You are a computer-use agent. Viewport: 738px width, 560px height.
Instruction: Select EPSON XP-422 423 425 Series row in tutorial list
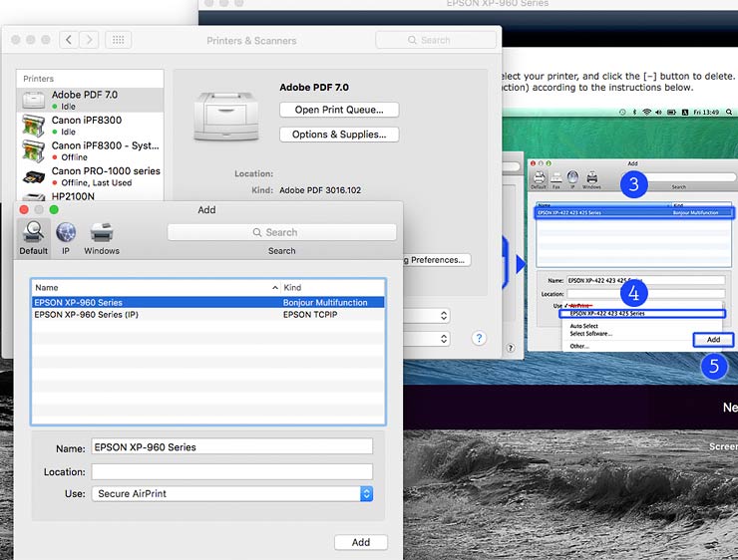634,213
